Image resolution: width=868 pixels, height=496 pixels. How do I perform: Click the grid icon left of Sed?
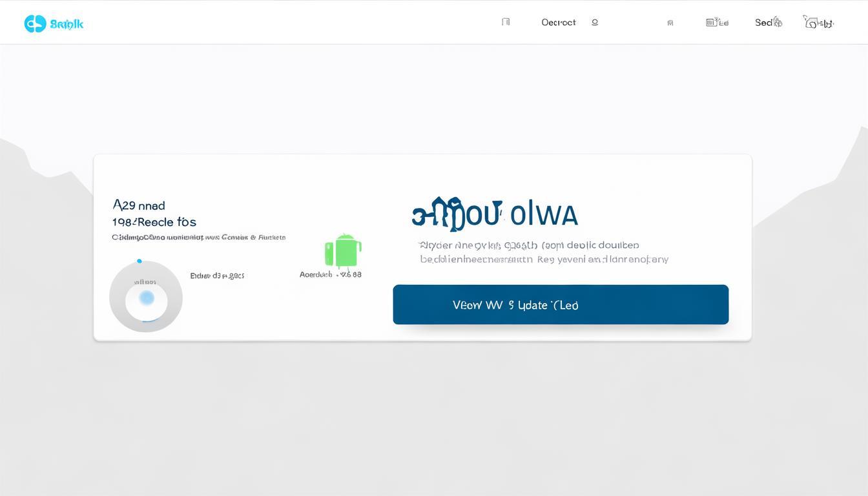tap(717, 23)
